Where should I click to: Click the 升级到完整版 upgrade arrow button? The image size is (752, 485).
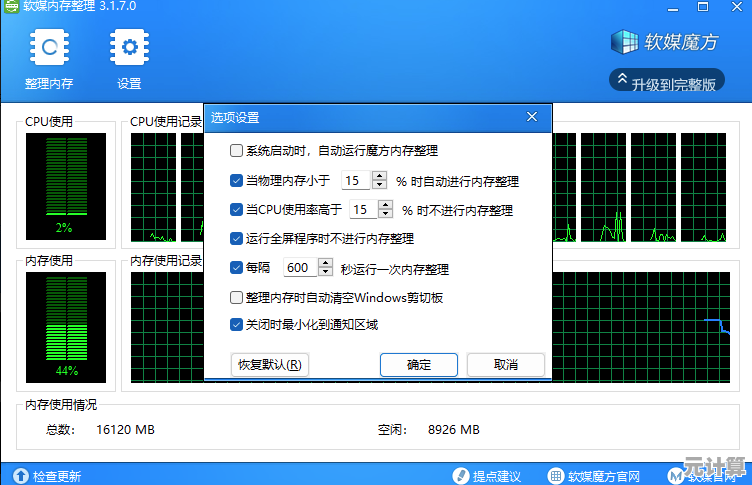click(x=623, y=82)
